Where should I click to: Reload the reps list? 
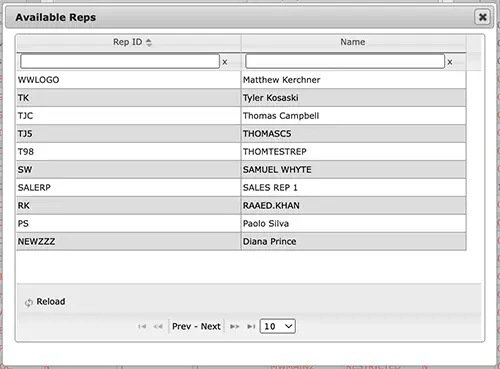click(45, 302)
